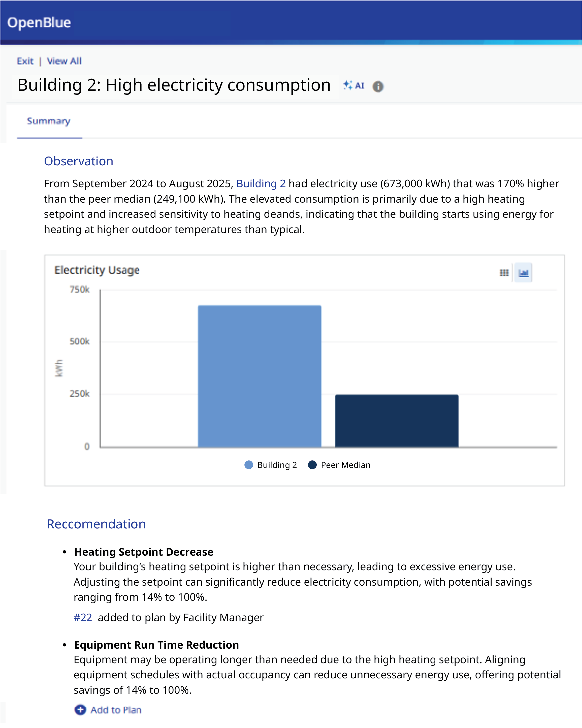The width and height of the screenshot is (582, 728).
Task: Click the Electricity Usage chart title
Action: click(97, 270)
